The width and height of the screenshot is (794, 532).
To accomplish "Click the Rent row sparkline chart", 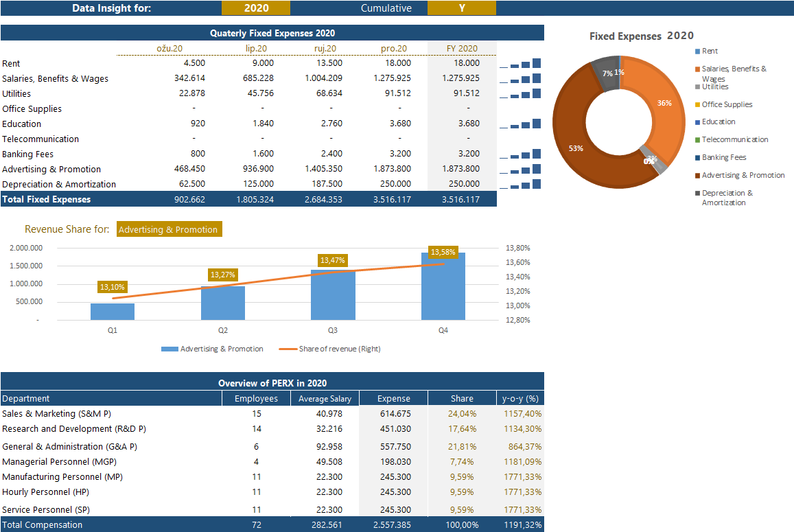I will pyautogui.click(x=521, y=64).
